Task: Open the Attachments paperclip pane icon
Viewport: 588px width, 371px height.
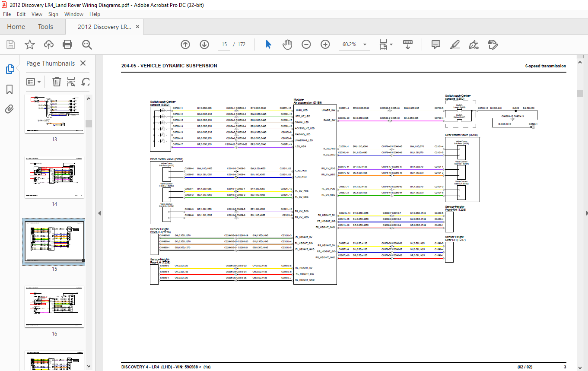Action: coord(10,109)
